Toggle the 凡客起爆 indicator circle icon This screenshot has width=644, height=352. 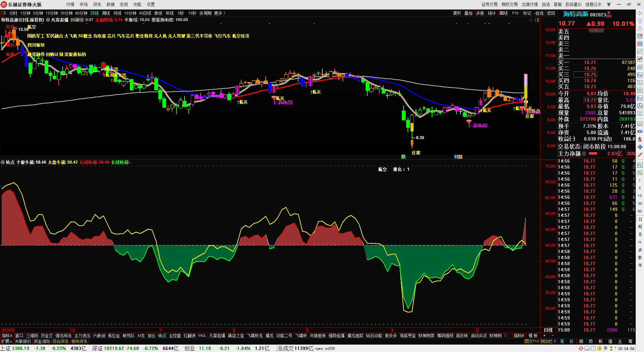click(48, 20)
